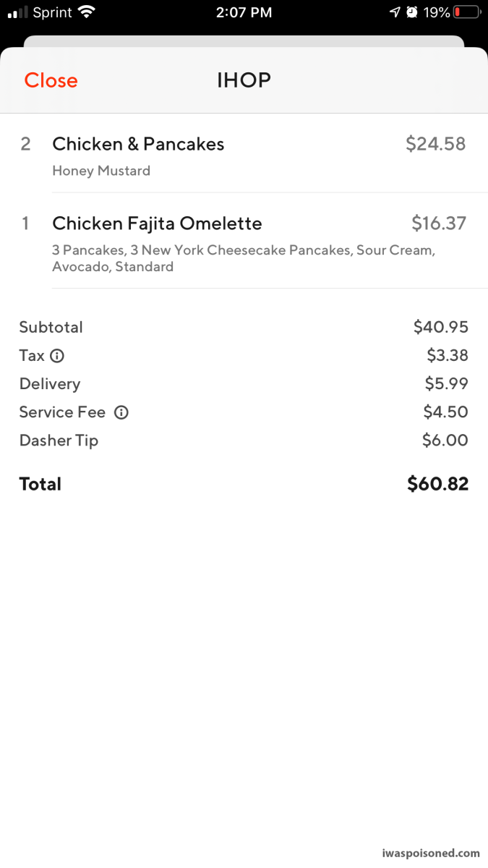Screen dimensions: 488x868
Task: Tap the Honey Mustard option text
Action: pos(101,171)
